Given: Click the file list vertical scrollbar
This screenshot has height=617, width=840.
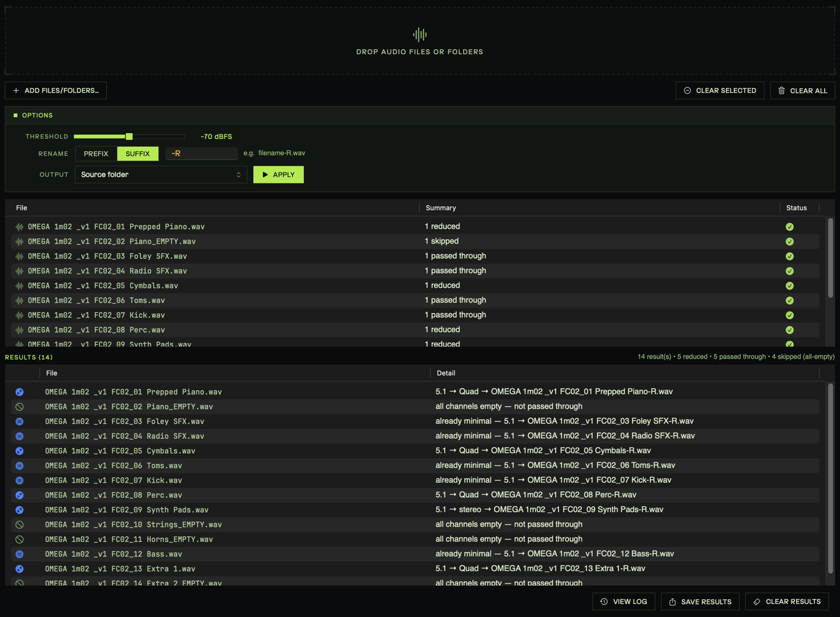Looking at the screenshot, I should point(830,258).
